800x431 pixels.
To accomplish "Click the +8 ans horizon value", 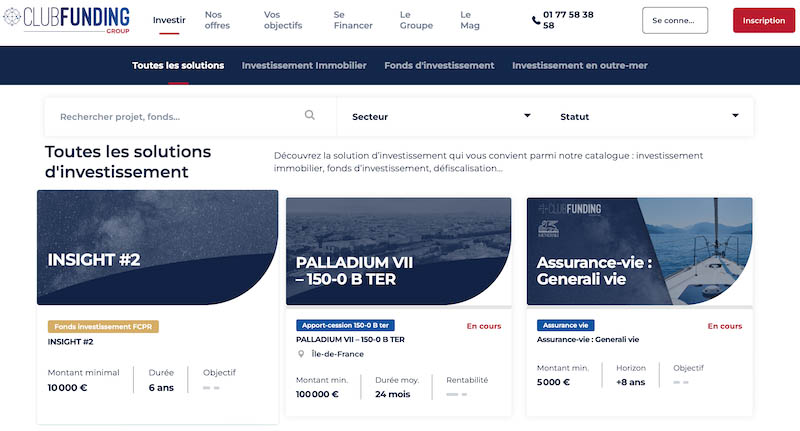I will click(x=631, y=382).
